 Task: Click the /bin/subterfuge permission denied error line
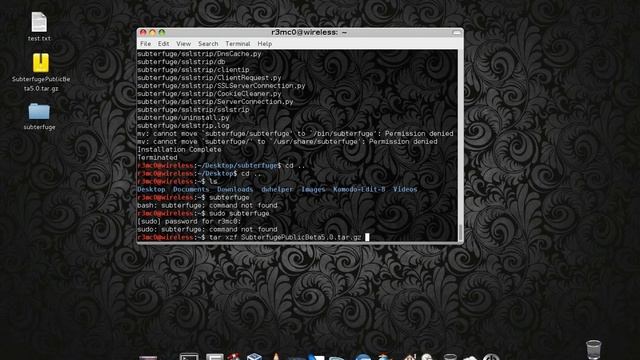[295, 133]
